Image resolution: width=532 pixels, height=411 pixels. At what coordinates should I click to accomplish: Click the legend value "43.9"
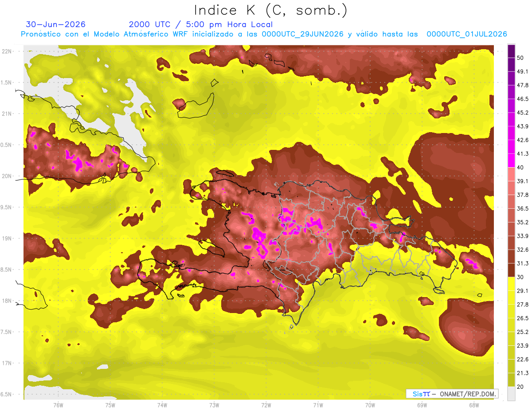point(523,126)
